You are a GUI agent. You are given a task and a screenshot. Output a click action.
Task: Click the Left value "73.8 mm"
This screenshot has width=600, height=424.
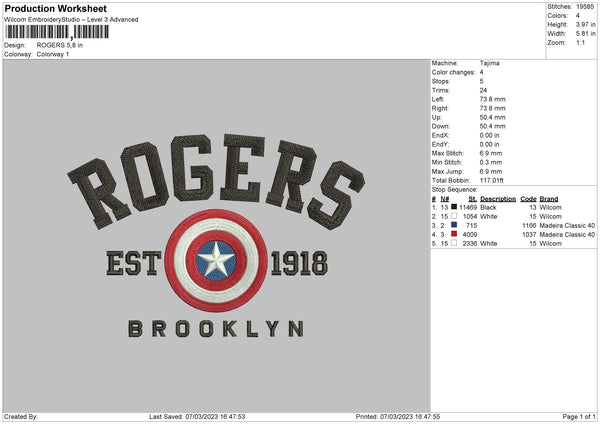pos(492,99)
